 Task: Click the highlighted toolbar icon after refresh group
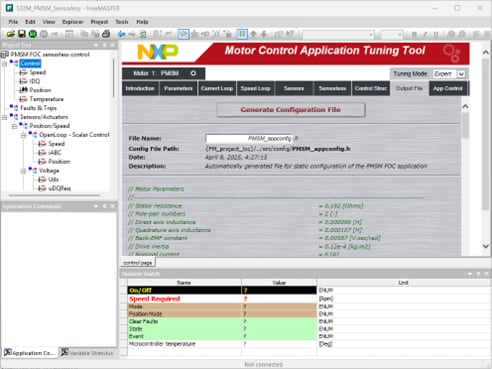point(183,34)
